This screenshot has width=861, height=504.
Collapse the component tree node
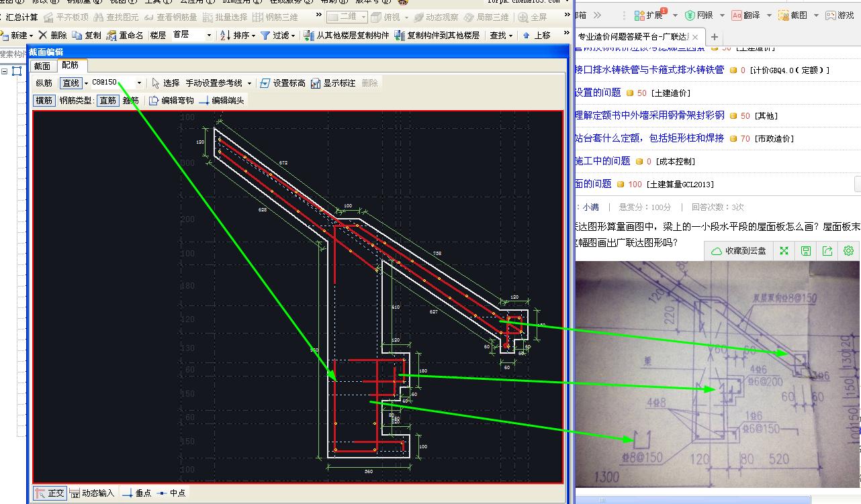click(x=5, y=72)
